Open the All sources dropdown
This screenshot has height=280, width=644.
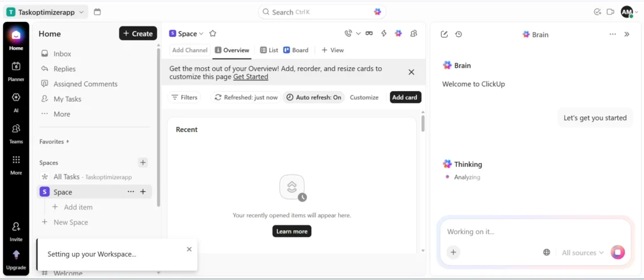pyautogui.click(x=583, y=252)
